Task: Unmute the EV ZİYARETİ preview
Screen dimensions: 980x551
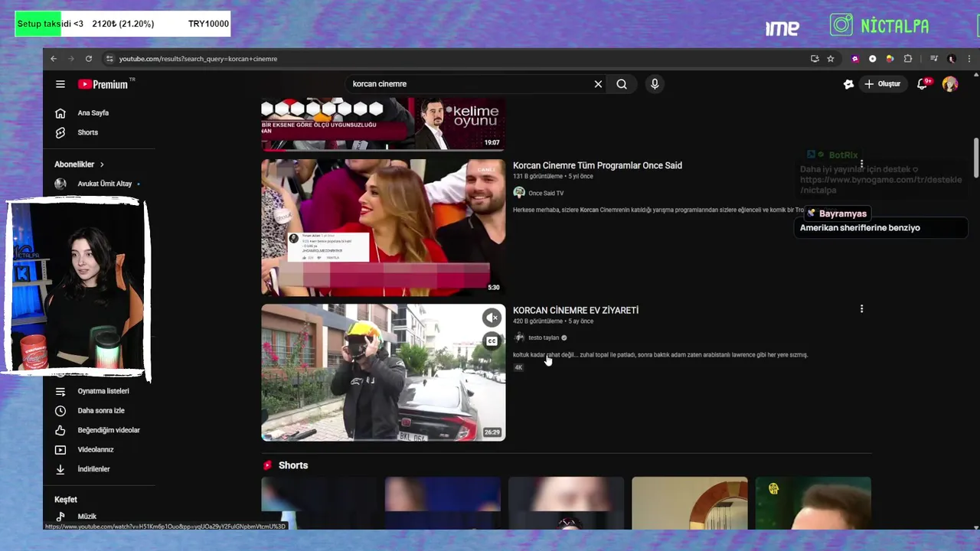Action: pos(492,318)
